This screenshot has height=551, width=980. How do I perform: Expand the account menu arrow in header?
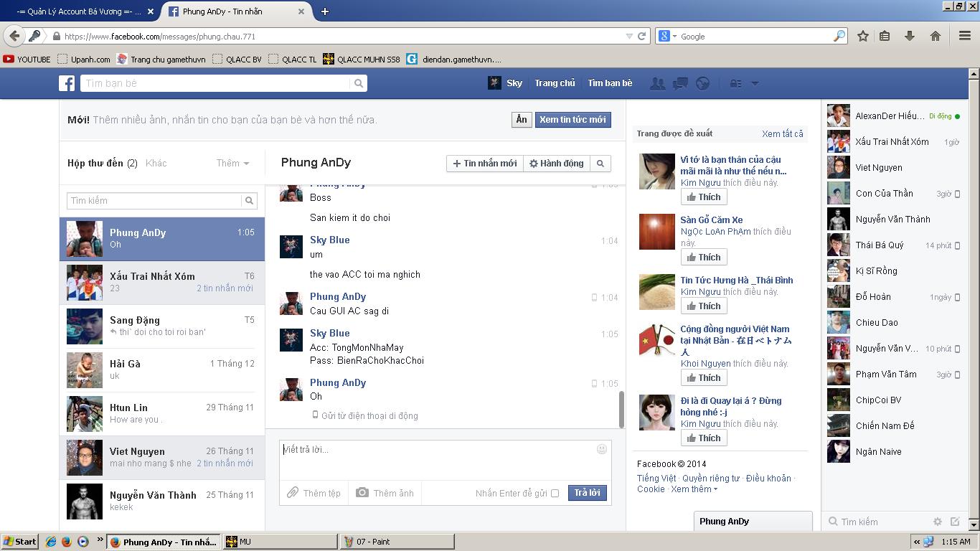click(755, 83)
